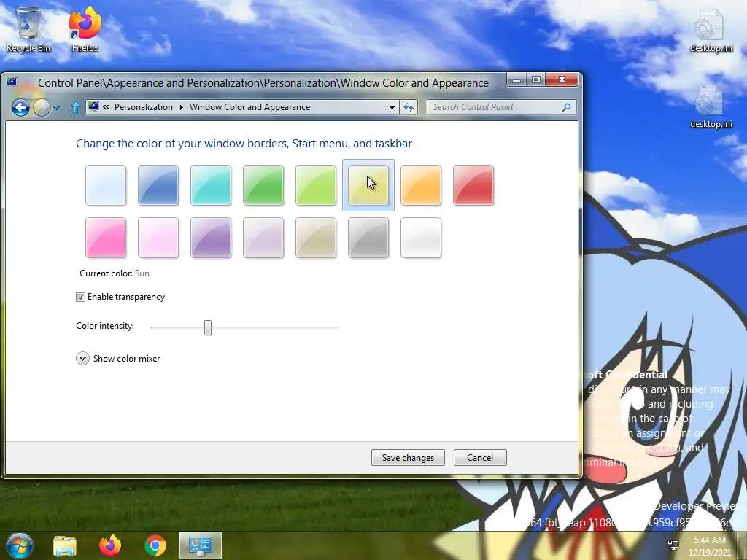Select the lower desktop.ini file icon
The width and height of the screenshot is (747, 560).
pos(711,106)
